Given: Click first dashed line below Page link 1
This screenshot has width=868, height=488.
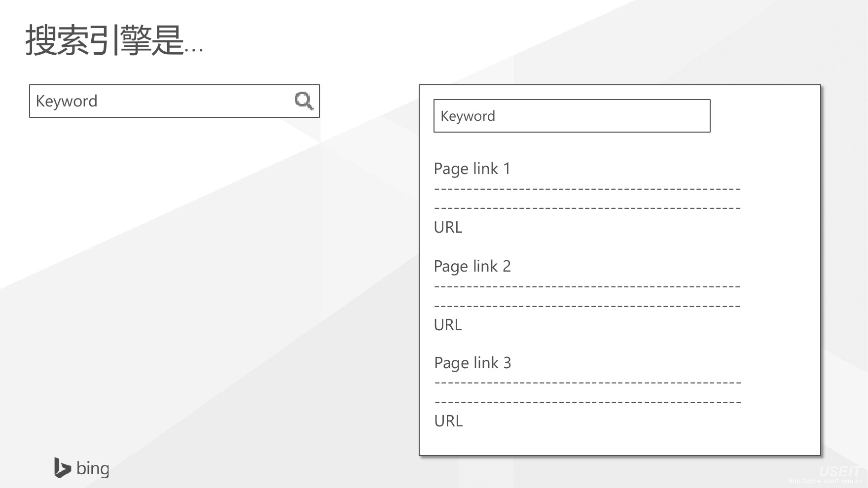Looking at the screenshot, I should click(587, 189).
